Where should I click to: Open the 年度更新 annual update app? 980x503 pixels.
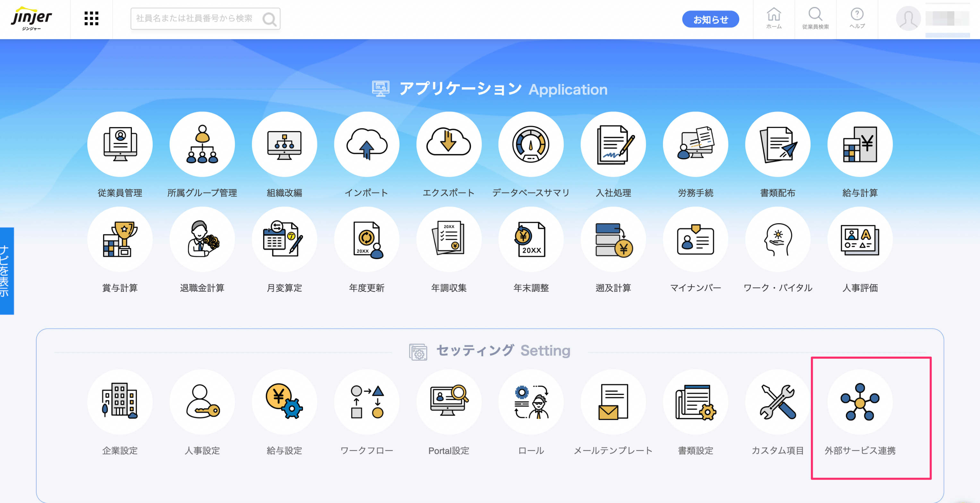(x=366, y=239)
